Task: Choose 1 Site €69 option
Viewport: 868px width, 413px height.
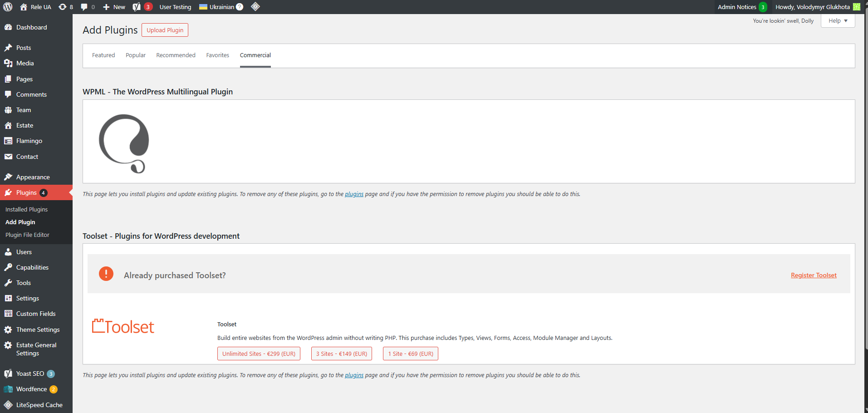Action: point(411,354)
